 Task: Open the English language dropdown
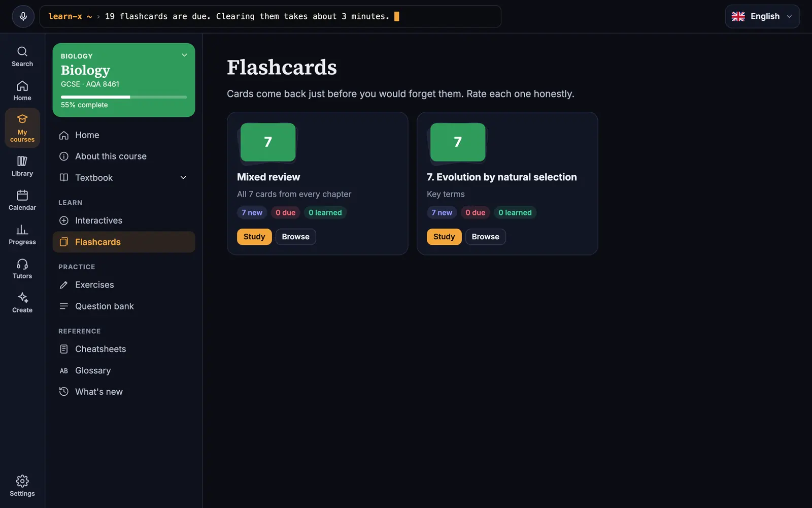762,16
